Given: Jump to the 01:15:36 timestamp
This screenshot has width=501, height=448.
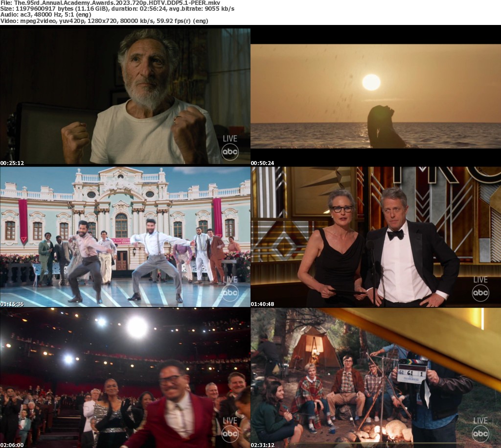Looking at the screenshot, I should tap(12, 304).
